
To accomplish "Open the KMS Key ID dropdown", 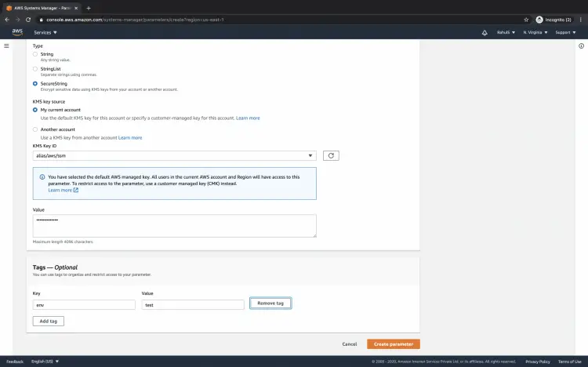I will click(x=174, y=155).
